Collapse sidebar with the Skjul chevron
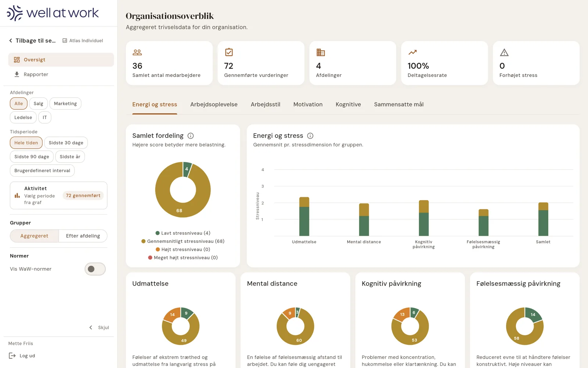Screen dimensions: 588x368 [91, 328]
